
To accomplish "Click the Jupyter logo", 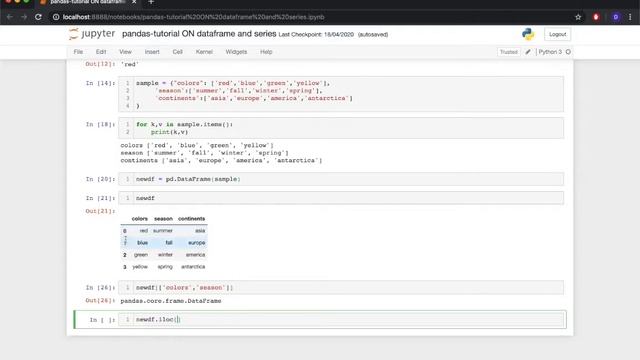I will tap(92, 33).
